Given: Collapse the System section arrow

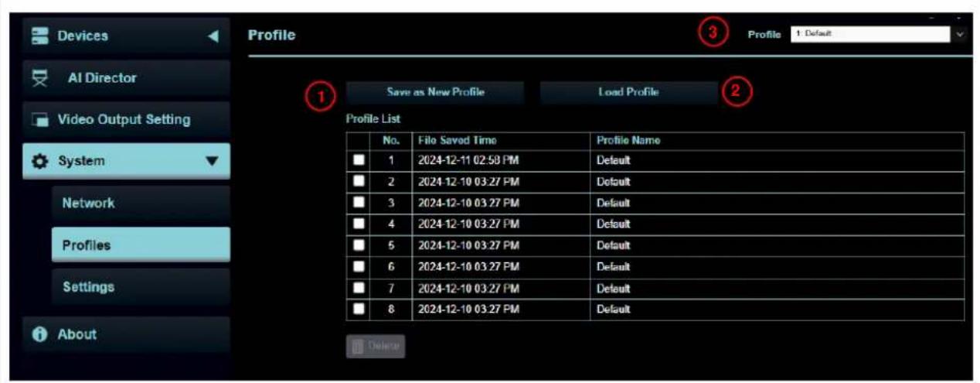Looking at the screenshot, I should pos(213,162).
